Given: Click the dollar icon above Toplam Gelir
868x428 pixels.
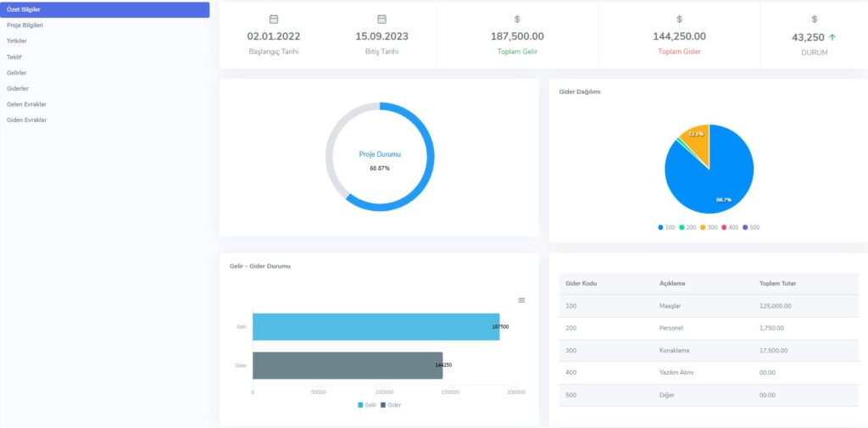Looking at the screenshot, I should pos(517,19).
